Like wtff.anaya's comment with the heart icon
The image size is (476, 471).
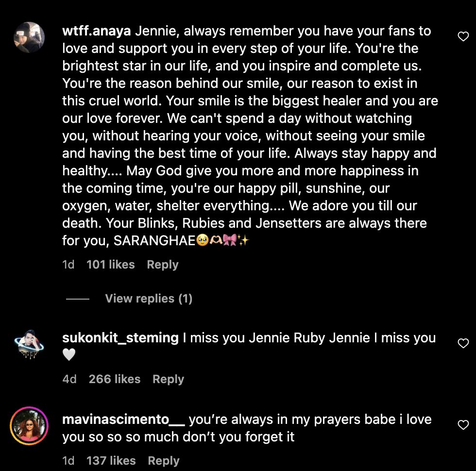tap(463, 36)
